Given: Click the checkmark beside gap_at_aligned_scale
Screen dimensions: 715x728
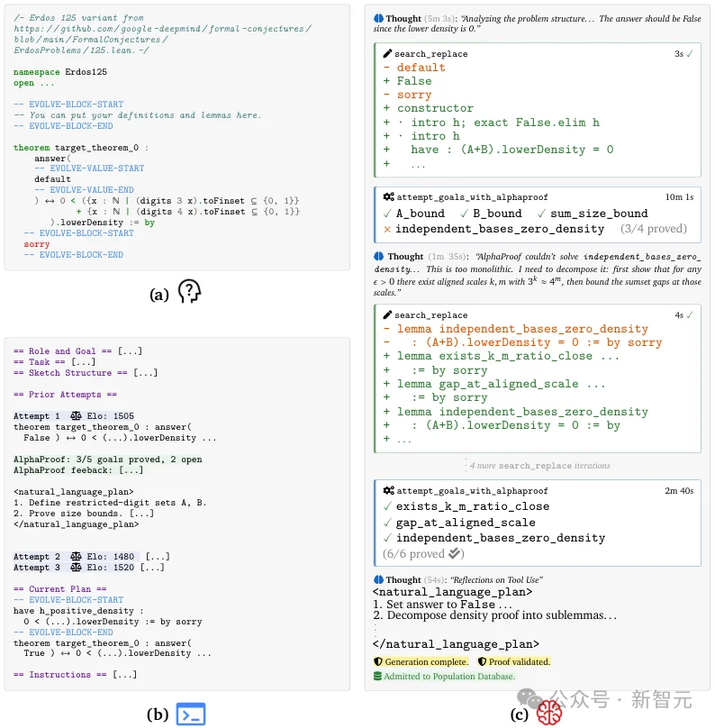Looking at the screenshot, I should point(387,523).
